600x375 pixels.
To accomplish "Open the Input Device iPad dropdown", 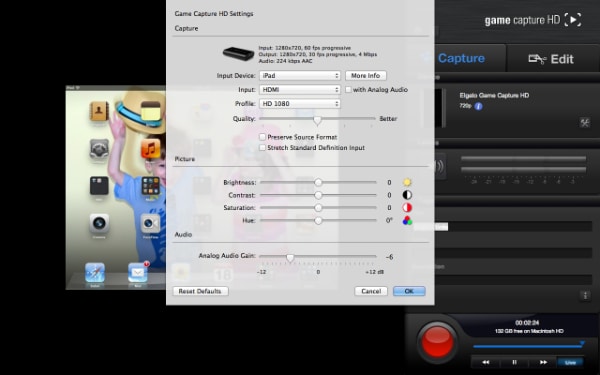I will pyautogui.click(x=300, y=75).
